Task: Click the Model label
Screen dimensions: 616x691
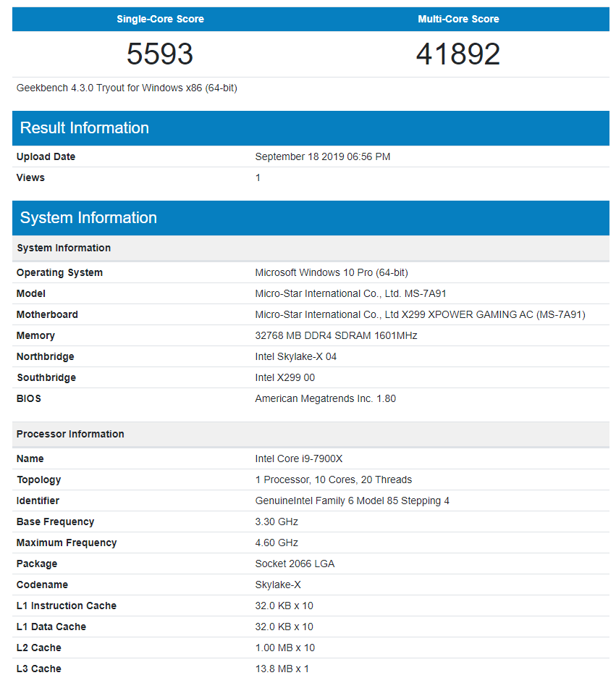Action: (31, 293)
